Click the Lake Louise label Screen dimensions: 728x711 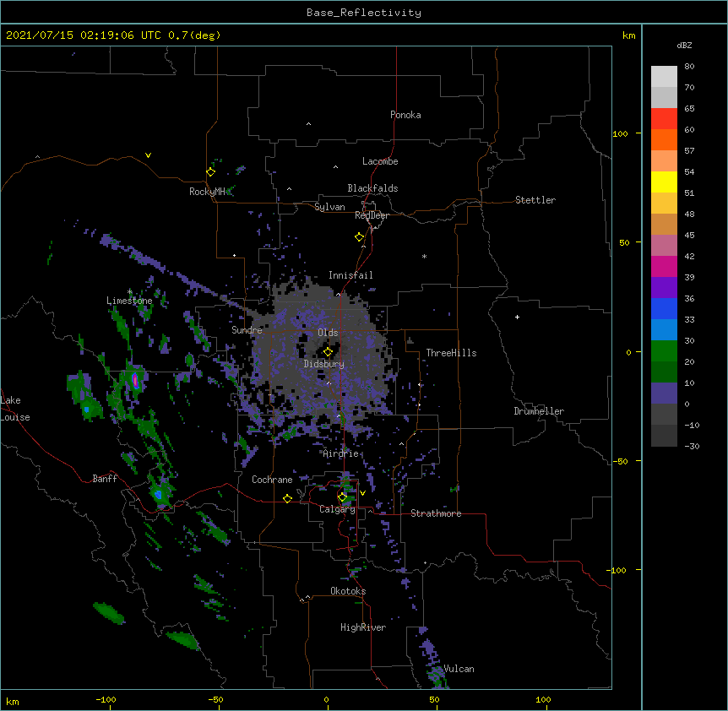coord(15,409)
